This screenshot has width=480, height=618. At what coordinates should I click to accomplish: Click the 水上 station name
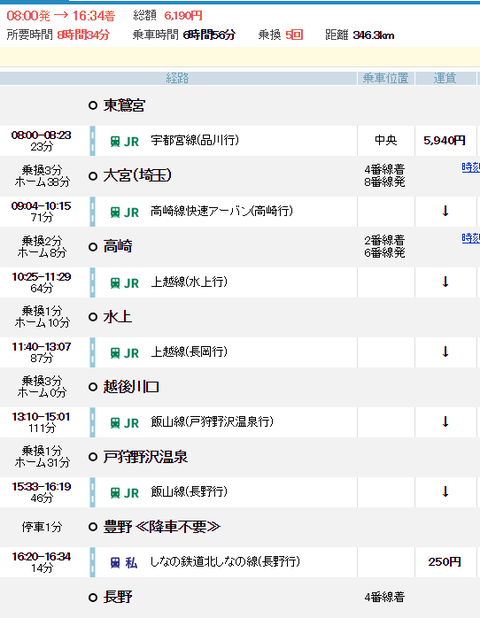tap(117, 317)
